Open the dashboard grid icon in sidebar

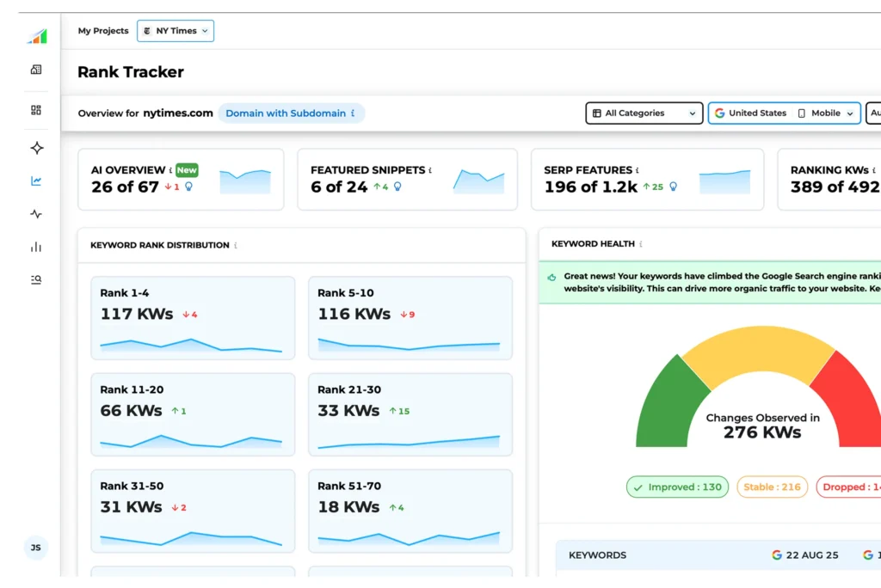(36, 110)
